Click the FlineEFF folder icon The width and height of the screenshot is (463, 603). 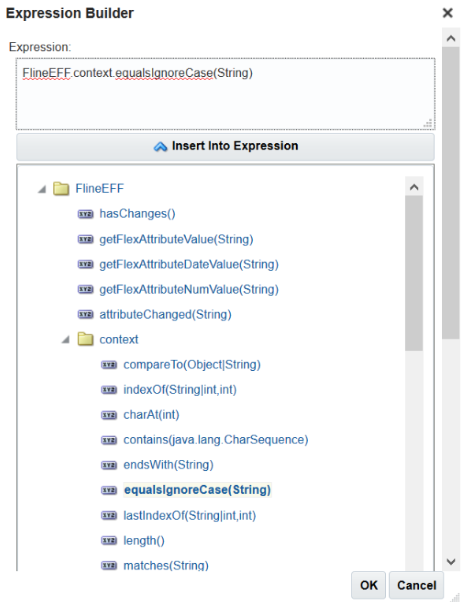(61, 188)
